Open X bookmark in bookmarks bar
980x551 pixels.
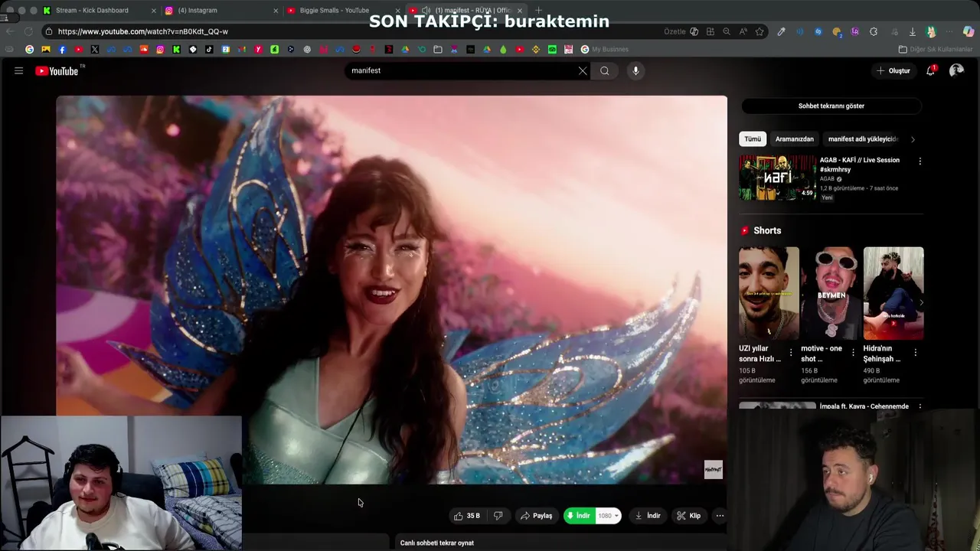click(x=95, y=49)
